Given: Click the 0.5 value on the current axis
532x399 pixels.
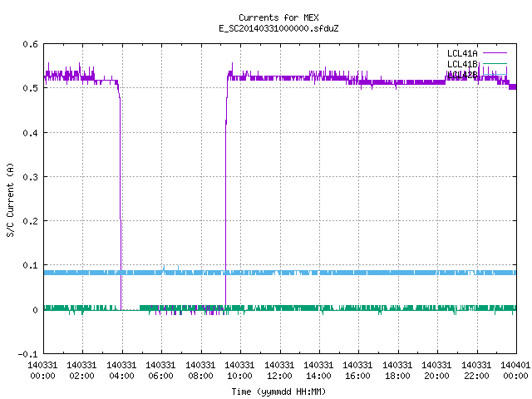Looking at the screenshot, I should pos(30,88).
